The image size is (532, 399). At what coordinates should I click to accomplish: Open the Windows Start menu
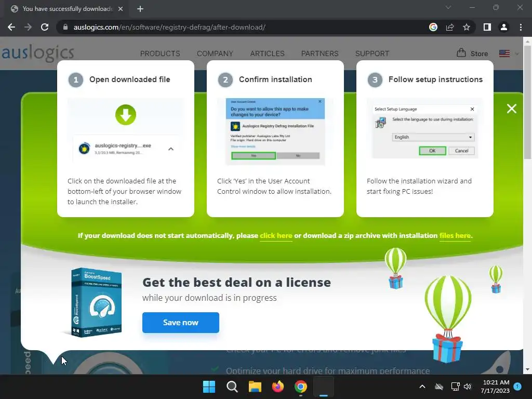point(209,387)
